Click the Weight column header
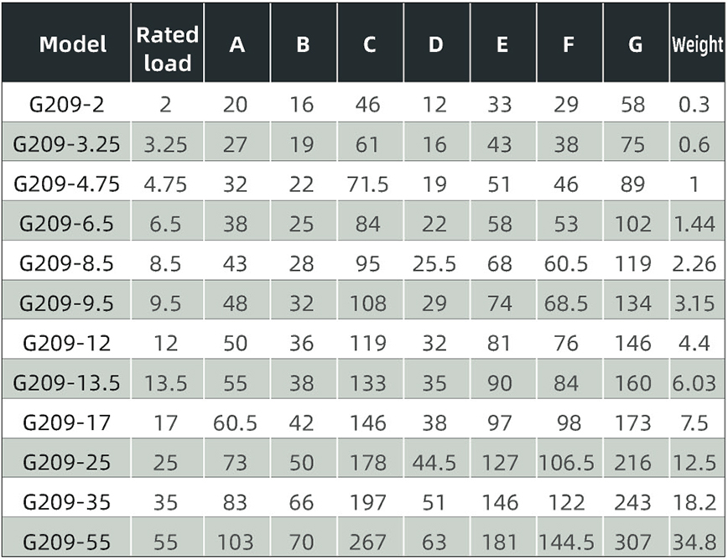The height and width of the screenshot is (560, 728). tap(697, 45)
